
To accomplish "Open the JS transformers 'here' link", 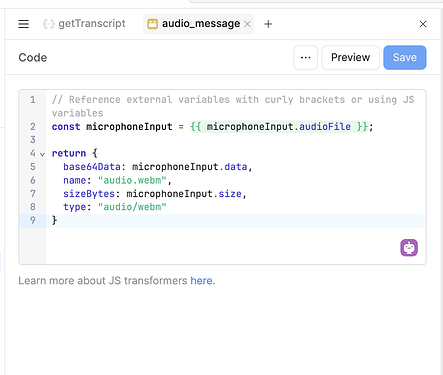I will 201,281.
